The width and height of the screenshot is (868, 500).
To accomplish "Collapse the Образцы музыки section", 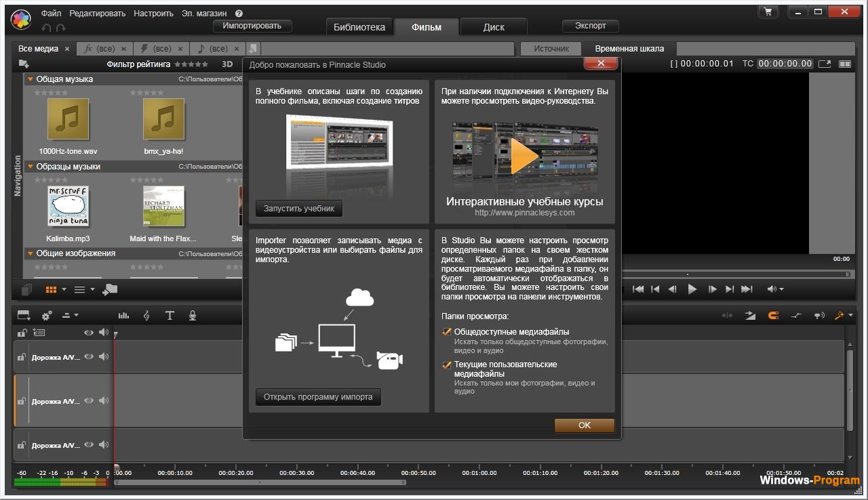I will click(30, 166).
